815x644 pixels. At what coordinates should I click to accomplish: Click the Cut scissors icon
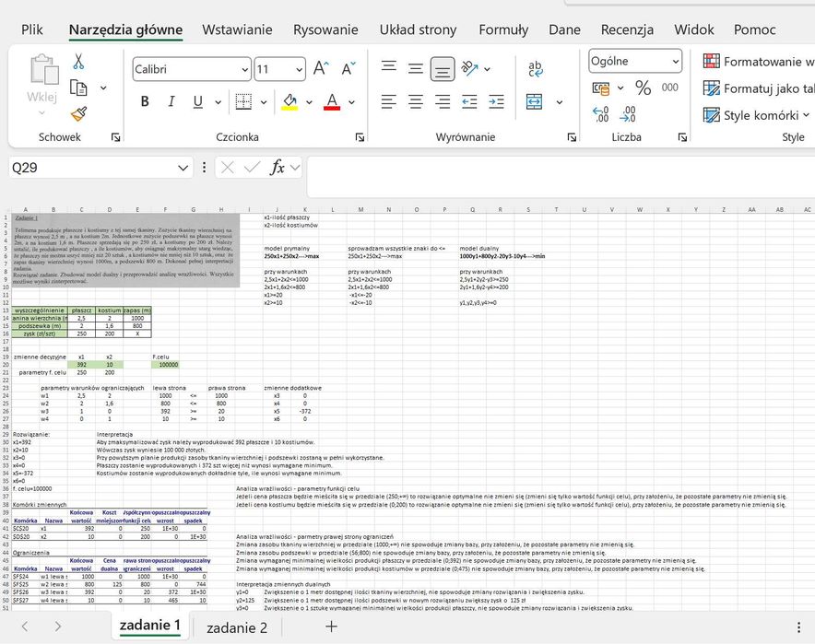[x=78, y=62]
